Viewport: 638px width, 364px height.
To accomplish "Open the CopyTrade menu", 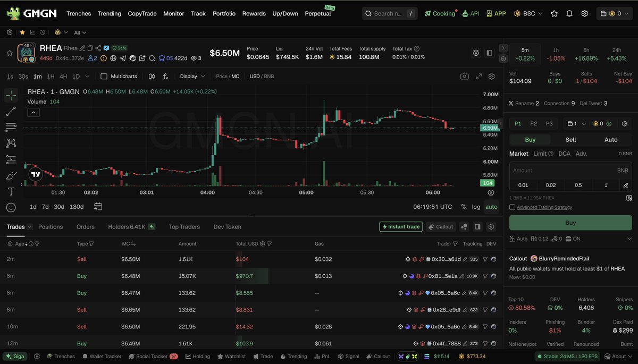I will [x=142, y=13].
